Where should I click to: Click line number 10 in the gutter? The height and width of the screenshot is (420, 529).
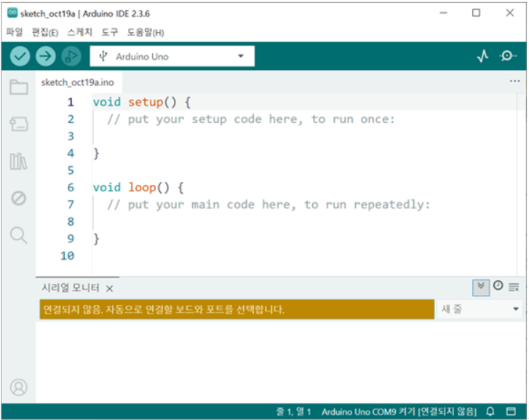coord(68,256)
